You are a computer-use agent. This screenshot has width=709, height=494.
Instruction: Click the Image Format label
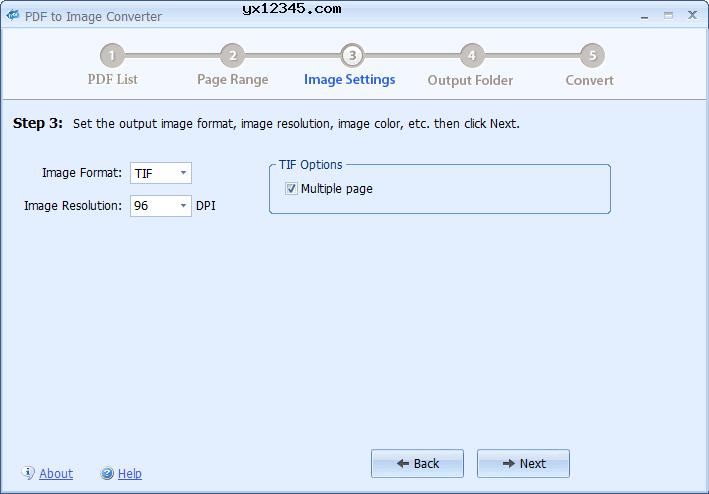click(82, 173)
